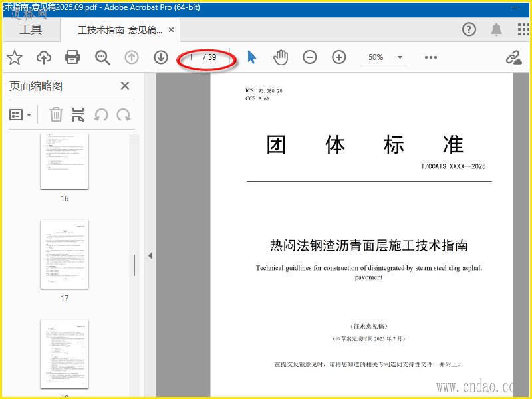
Task: View notifications bell icon
Action: [496, 29]
